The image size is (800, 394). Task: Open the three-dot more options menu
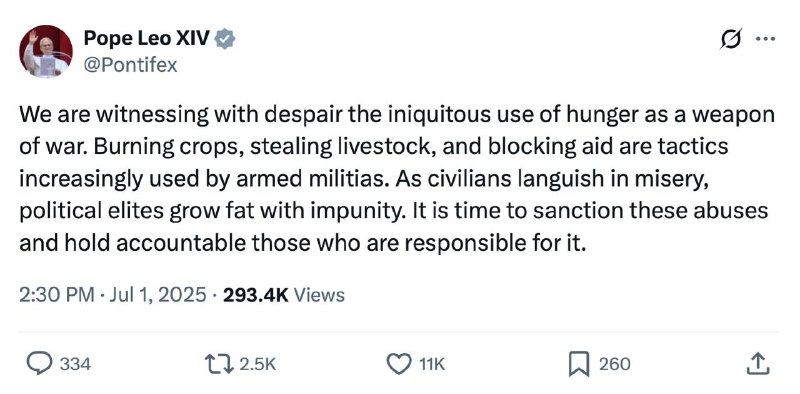point(766,39)
